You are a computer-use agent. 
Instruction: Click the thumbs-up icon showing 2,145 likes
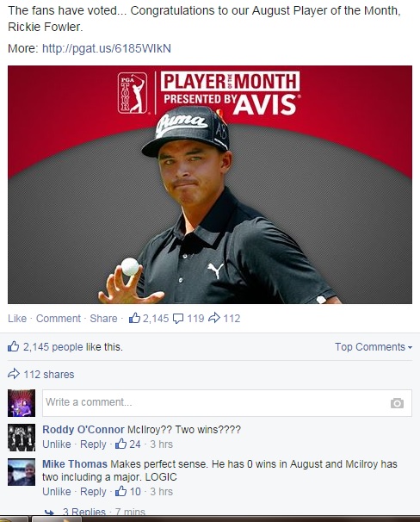point(134,318)
